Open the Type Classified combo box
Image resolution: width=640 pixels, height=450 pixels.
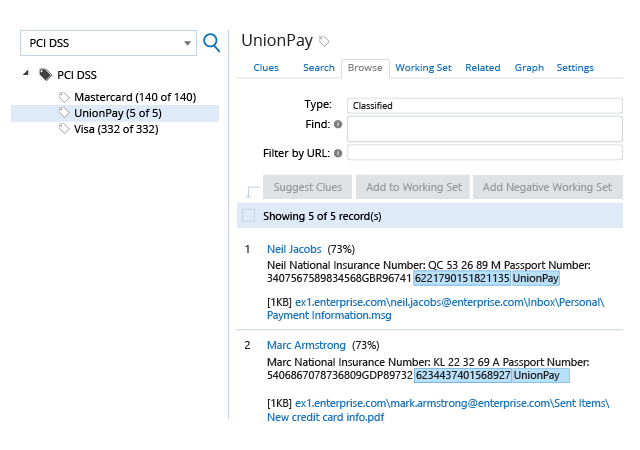point(484,105)
